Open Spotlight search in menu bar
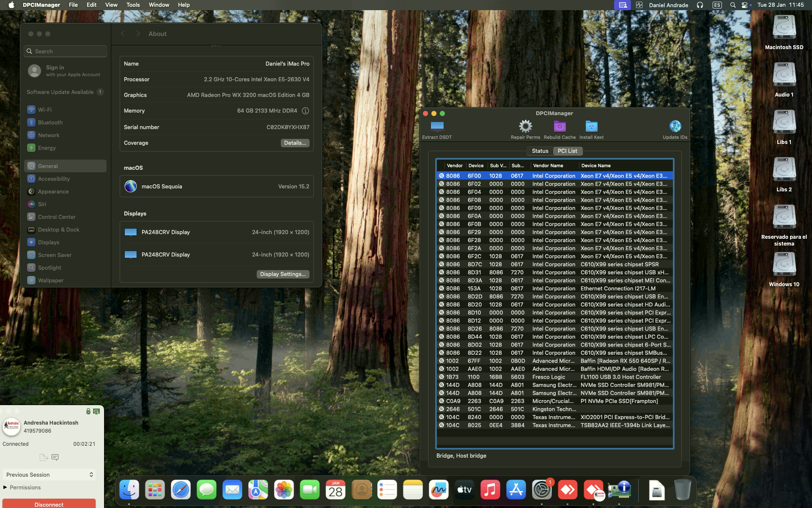The height and width of the screenshot is (508, 812). point(732,5)
